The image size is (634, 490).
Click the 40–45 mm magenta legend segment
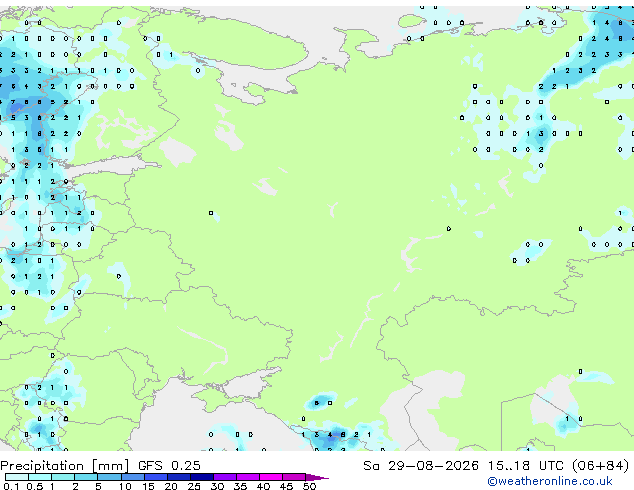(271, 477)
